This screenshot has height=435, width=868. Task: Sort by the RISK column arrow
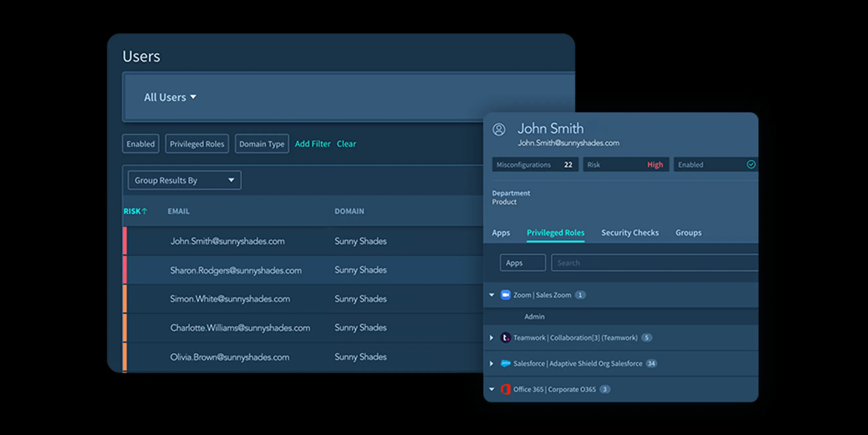pyautogui.click(x=144, y=211)
